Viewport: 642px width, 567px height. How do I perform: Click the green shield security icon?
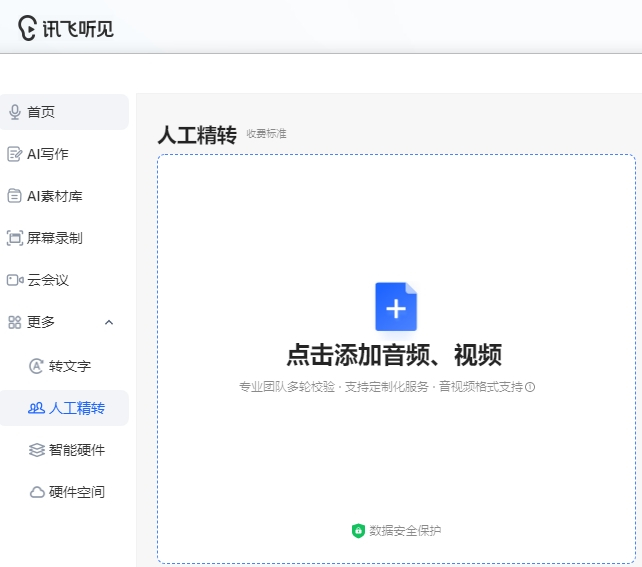coord(358,531)
